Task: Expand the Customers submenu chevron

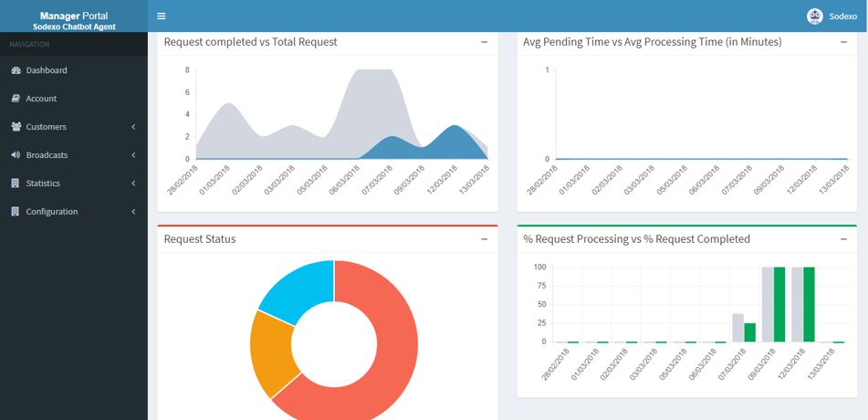Action: click(x=133, y=127)
